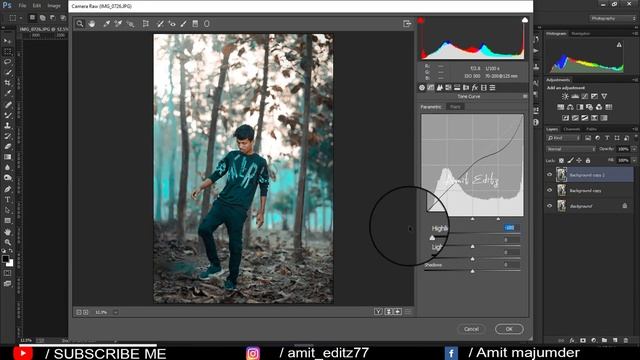Image resolution: width=640 pixels, height=360 pixels.
Task: Click the Shadows slider handle
Action: coord(472,271)
